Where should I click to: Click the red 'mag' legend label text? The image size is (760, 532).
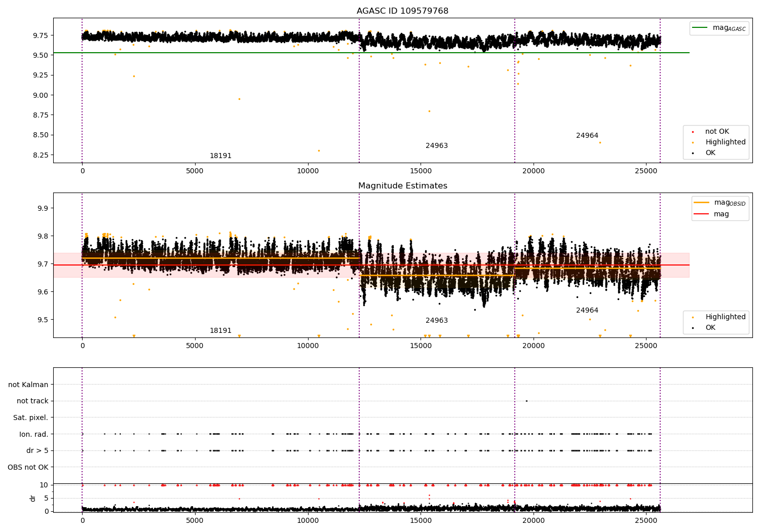721,214
